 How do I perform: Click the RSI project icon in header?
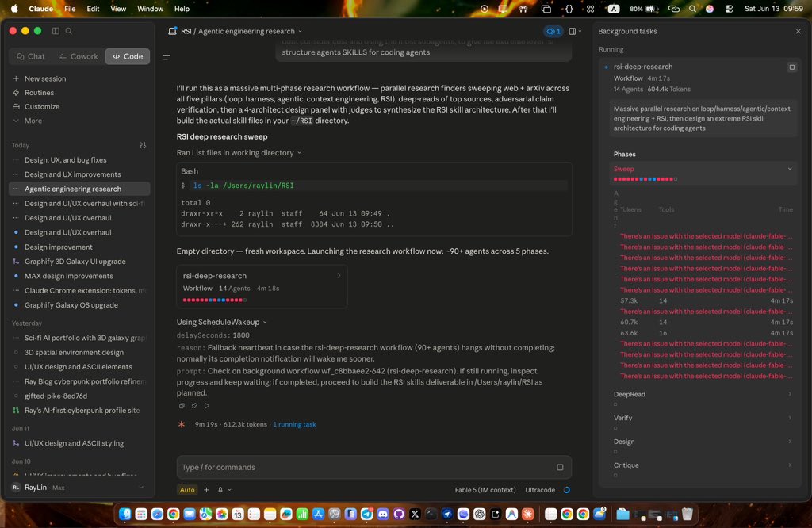(172, 31)
